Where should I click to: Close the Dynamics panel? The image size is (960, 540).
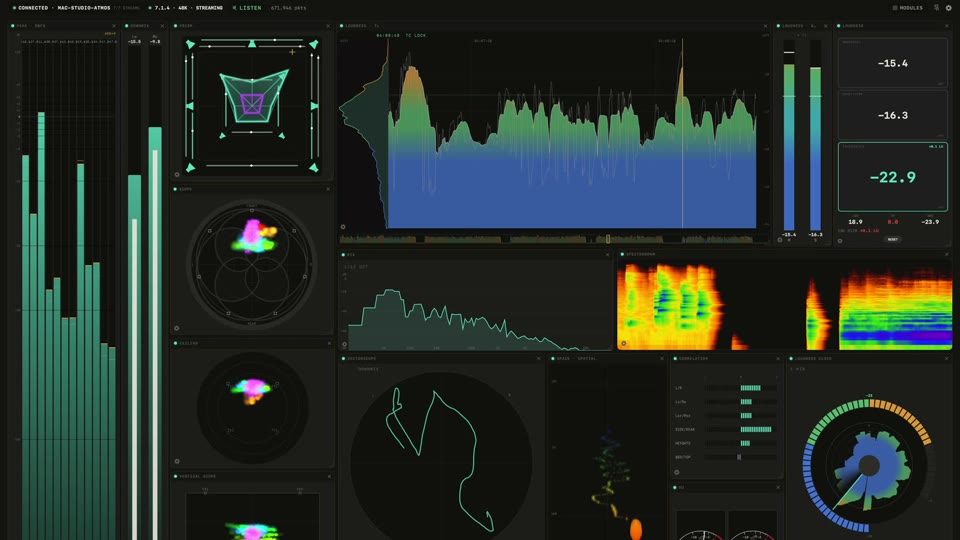click(x=162, y=26)
